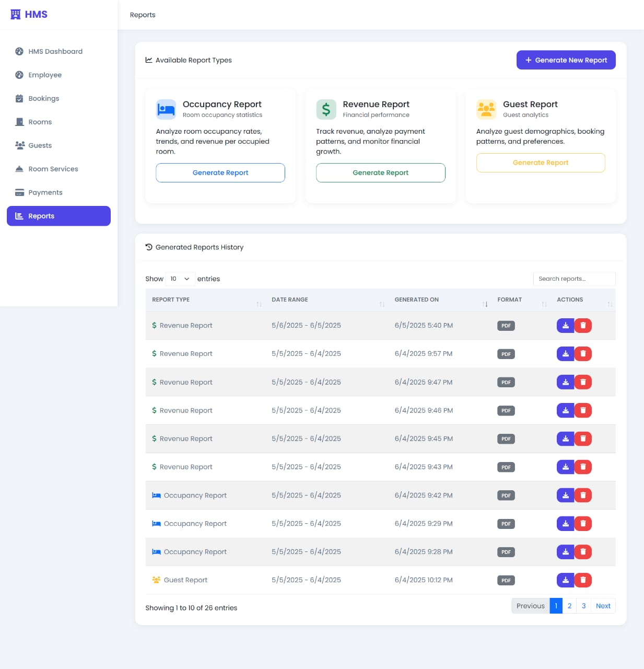Viewport: 644px width, 669px height.
Task: Open the Payments page
Action: coord(58,192)
